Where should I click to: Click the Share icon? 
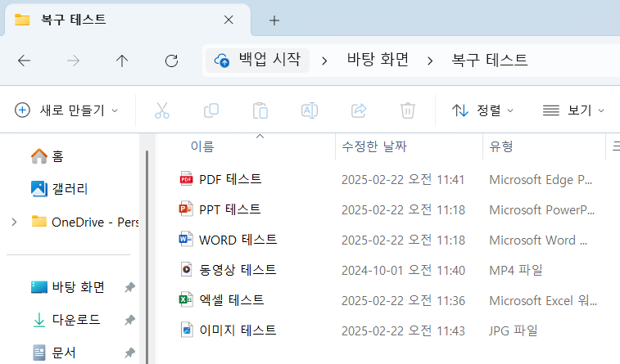click(359, 110)
